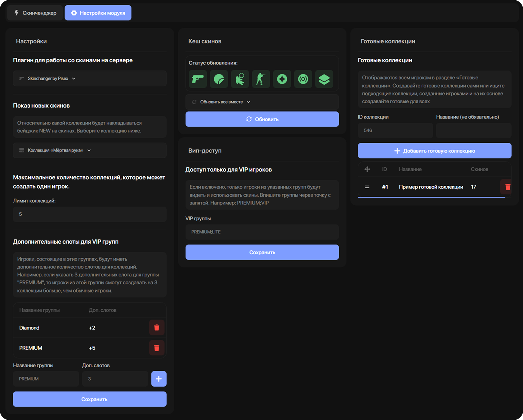Viewport: 523px width, 420px height.
Task: Click the stacked layers status icon
Action: point(324,79)
